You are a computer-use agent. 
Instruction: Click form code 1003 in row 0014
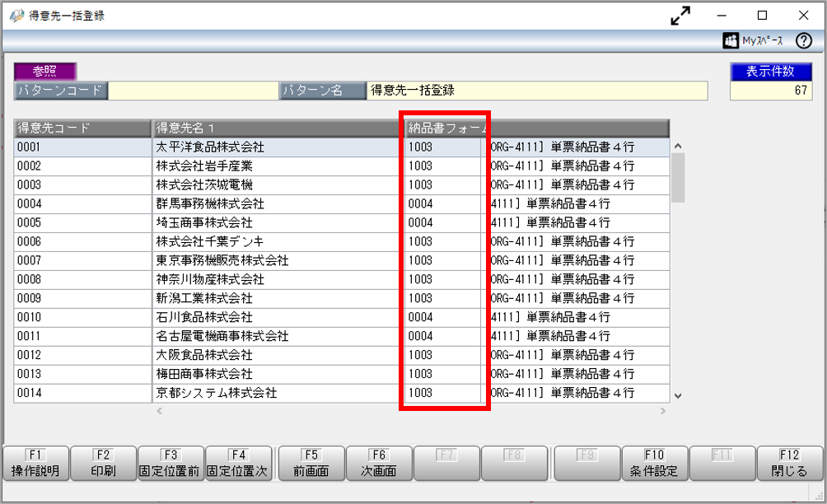pyautogui.click(x=442, y=394)
